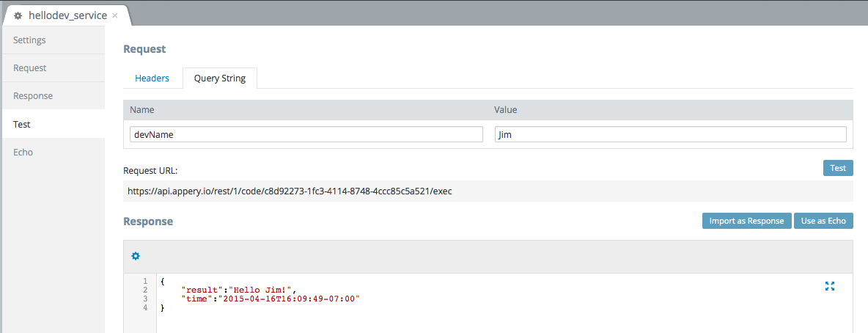Open the Settings section in the sidebar

coord(29,40)
